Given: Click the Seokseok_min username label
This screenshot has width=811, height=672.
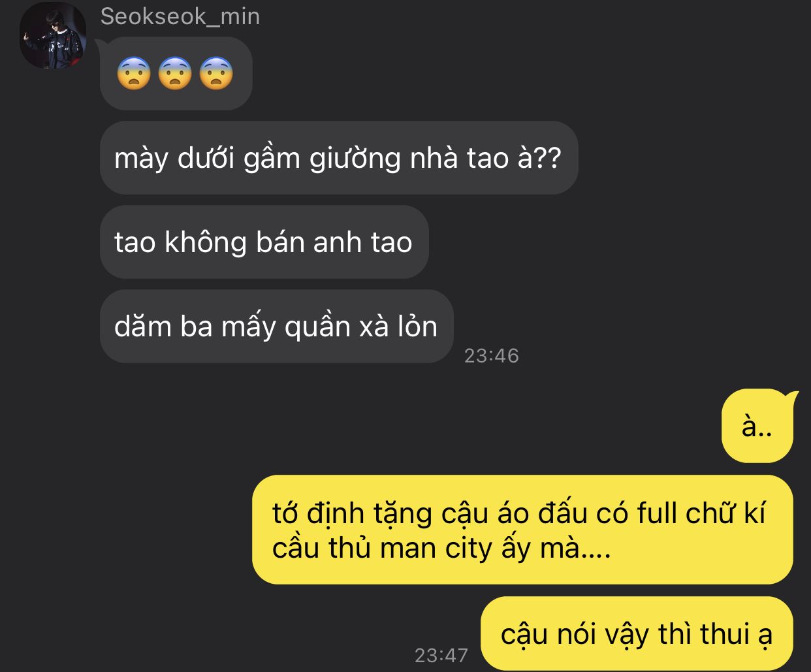Looking at the screenshot, I should (180, 16).
